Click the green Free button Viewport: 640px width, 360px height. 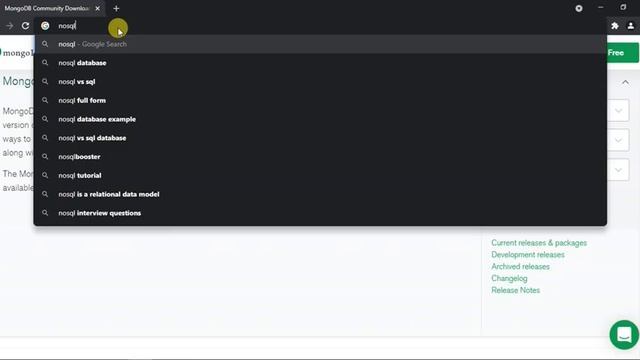tap(623, 53)
